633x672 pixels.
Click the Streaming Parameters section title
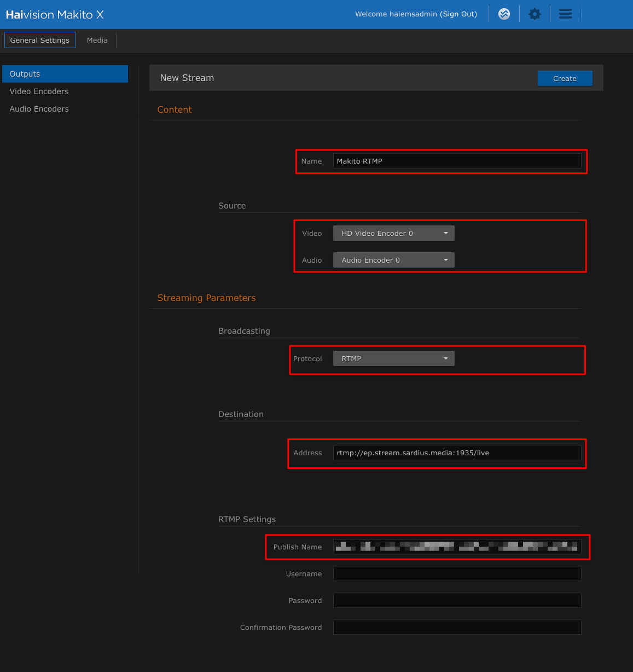[206, 298]
